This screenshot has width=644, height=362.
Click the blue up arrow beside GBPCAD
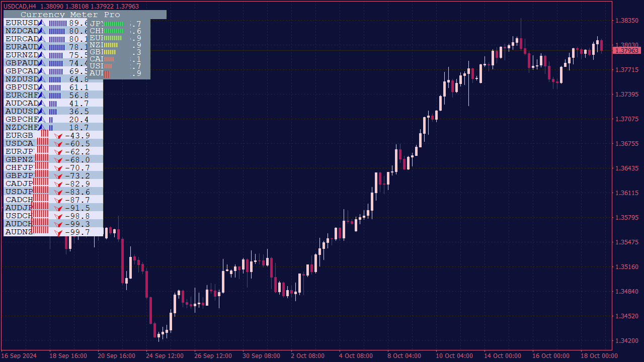click(42, 71)
